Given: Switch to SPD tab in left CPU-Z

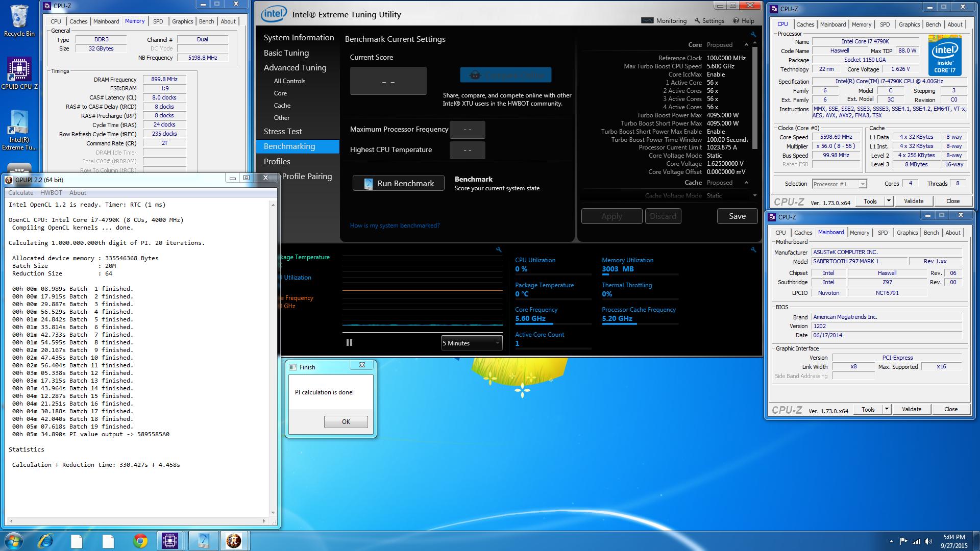Looking at the screenshot, I should 158,21.
